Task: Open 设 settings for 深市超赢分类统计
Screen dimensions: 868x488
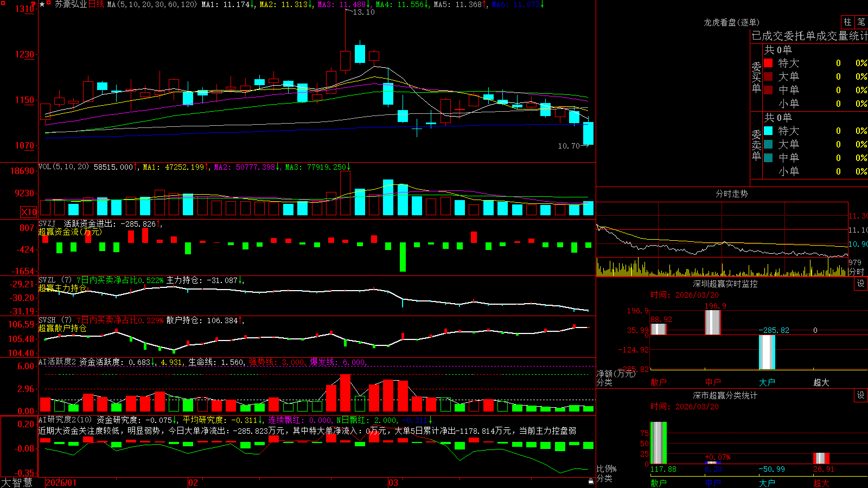Action: [x=861, y=395]
